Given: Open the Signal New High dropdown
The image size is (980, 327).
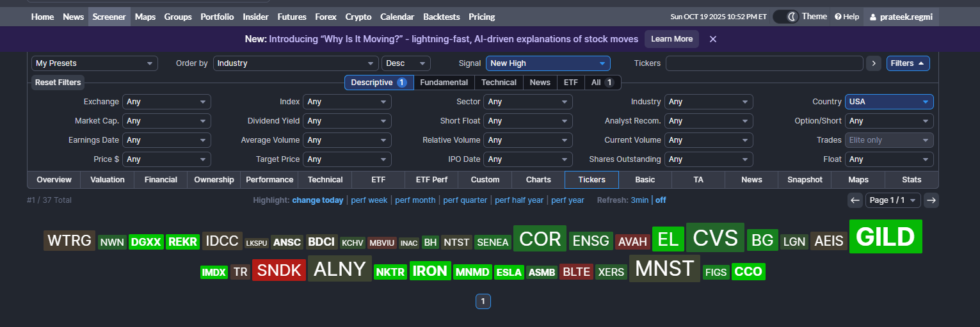Looking at the screenshot, I should [548, 63].
